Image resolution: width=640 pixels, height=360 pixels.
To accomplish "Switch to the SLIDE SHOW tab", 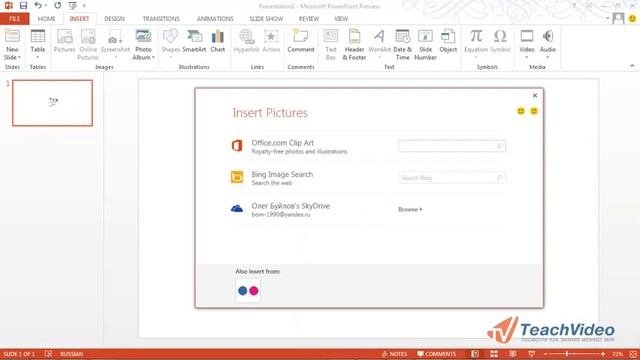I will click(266, 19).
